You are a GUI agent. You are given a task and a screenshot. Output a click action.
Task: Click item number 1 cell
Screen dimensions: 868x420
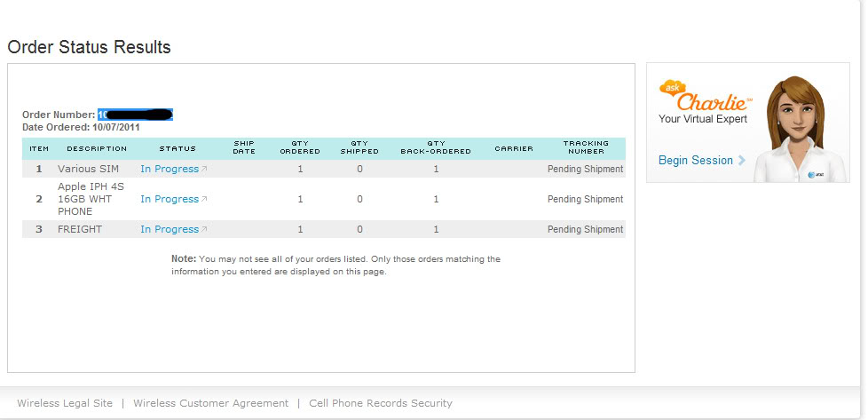tap(39, 169)
